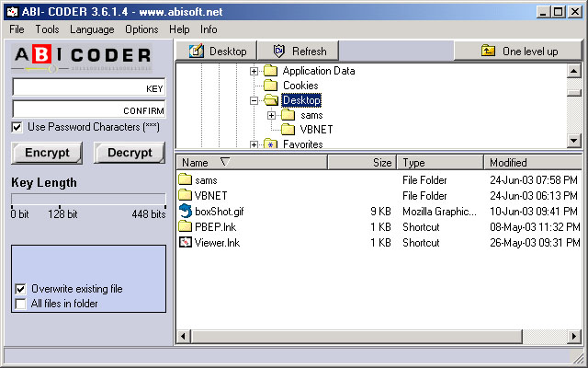The image size is (588, 368).
Task: Click the Name column sort arrow
Action: click(x=225, y=162)
